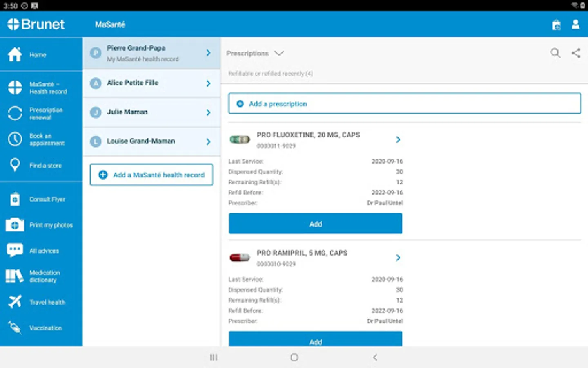Tap Louise Grand-Maman avatar circle
588x368 pixels.
96,141
